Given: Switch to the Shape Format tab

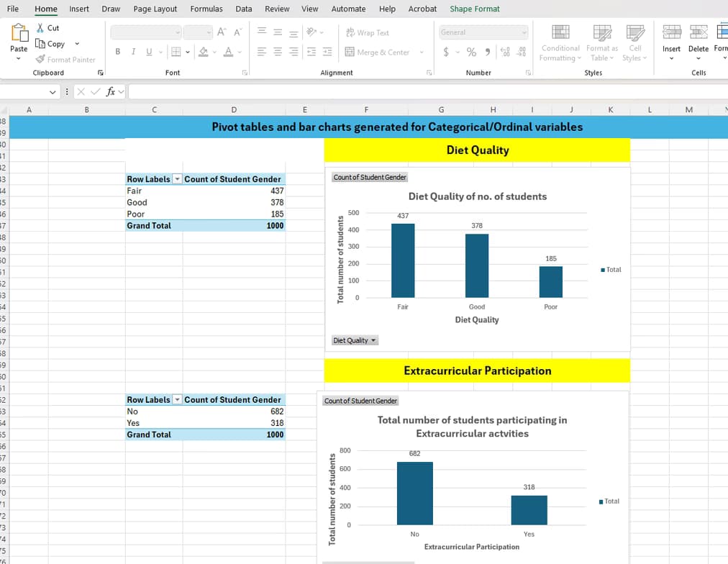Looking at the screenshot, I should 474,9.
